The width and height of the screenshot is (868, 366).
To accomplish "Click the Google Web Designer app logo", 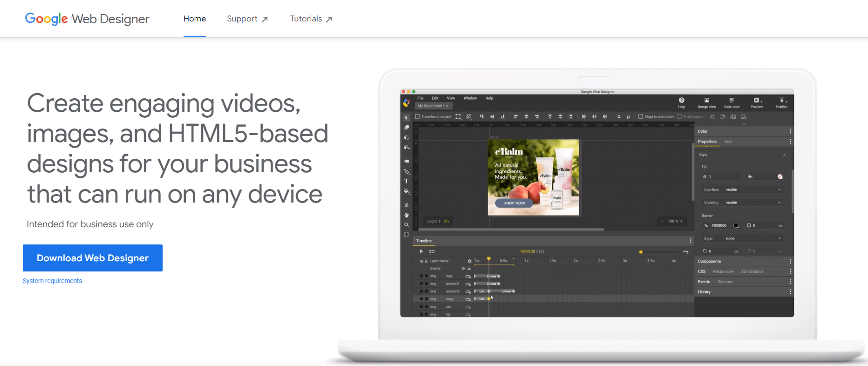I will [406, 103].
